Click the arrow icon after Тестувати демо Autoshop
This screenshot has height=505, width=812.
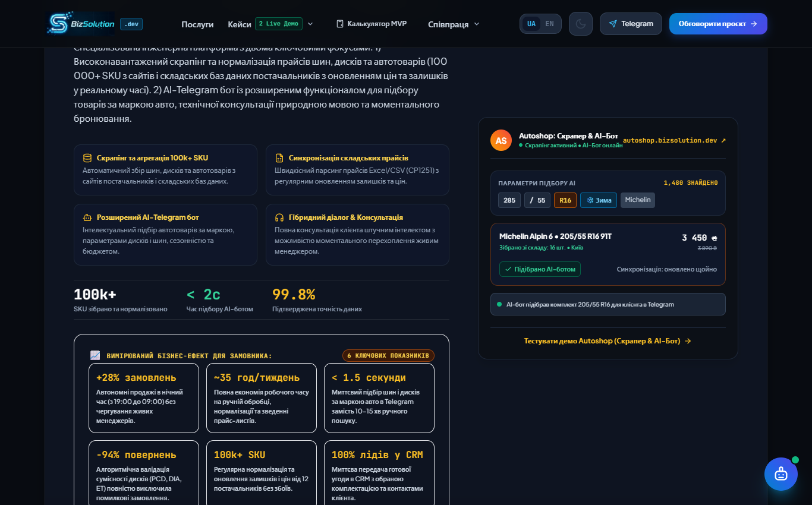point(688,341)
